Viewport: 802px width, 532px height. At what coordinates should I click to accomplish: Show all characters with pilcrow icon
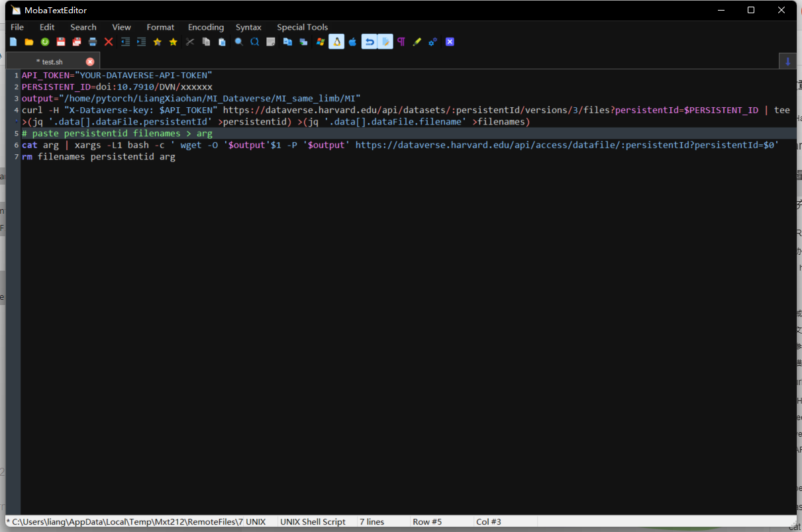click(401, 42)
